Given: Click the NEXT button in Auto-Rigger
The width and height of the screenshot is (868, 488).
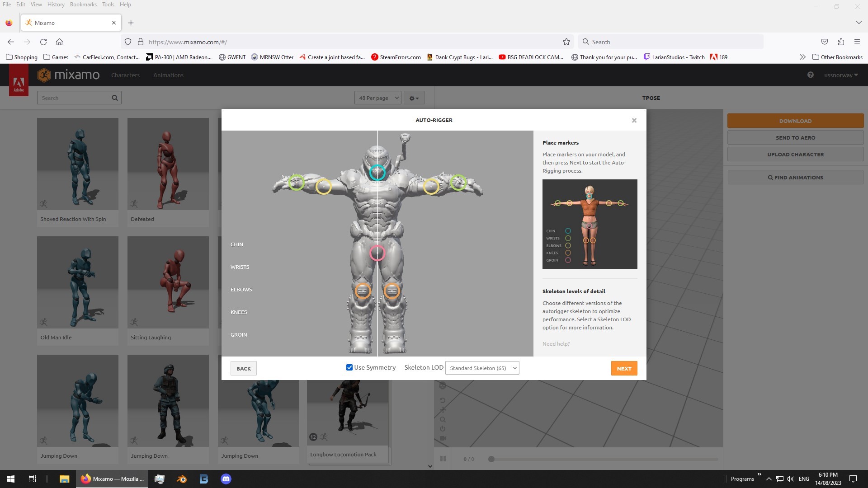Looking at the screenshot, I should 624,368.
